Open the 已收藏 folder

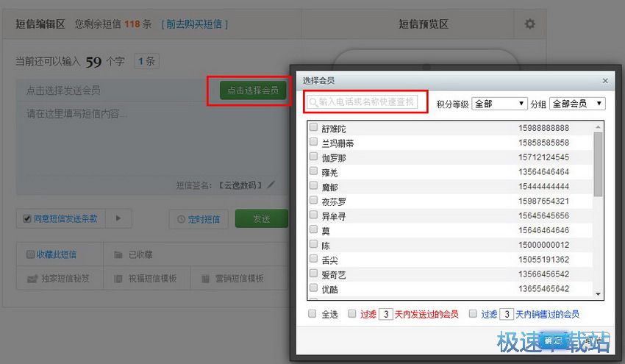134,254
